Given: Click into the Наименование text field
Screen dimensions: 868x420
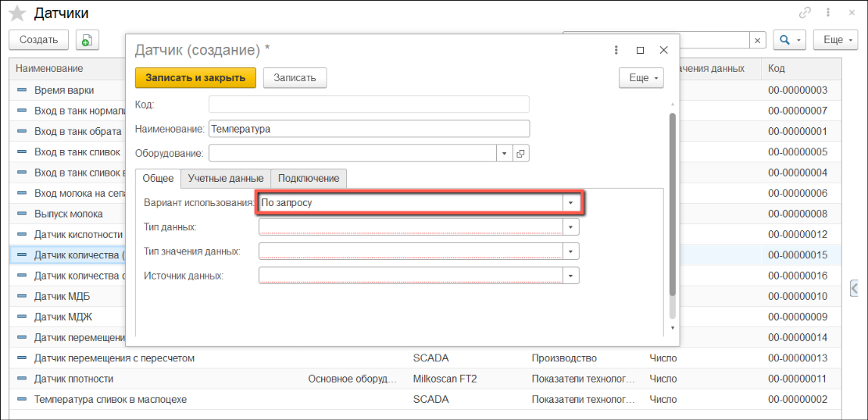Looking at the screenshot, I should tap(368, 129).
